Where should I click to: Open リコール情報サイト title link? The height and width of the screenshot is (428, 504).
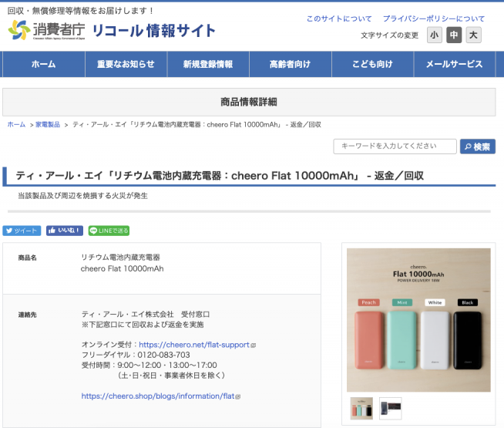pos(153,31)
